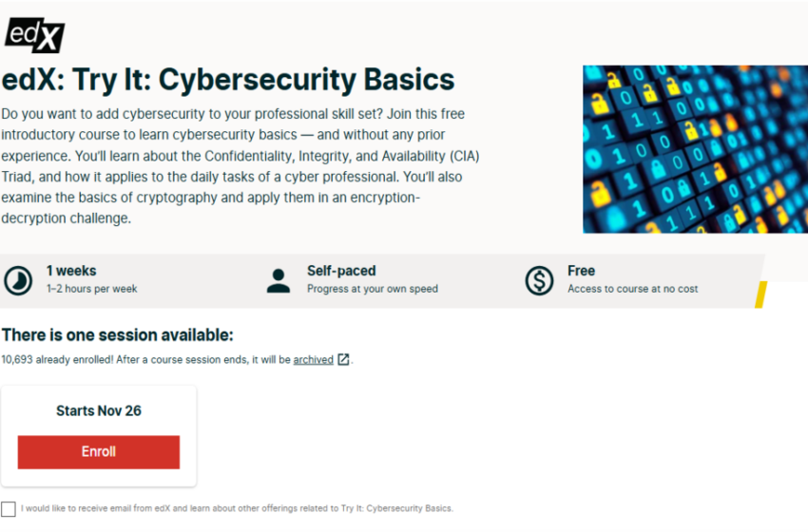Click the edX logo
The width and height of the screenshot is (808, 532).
34,35
